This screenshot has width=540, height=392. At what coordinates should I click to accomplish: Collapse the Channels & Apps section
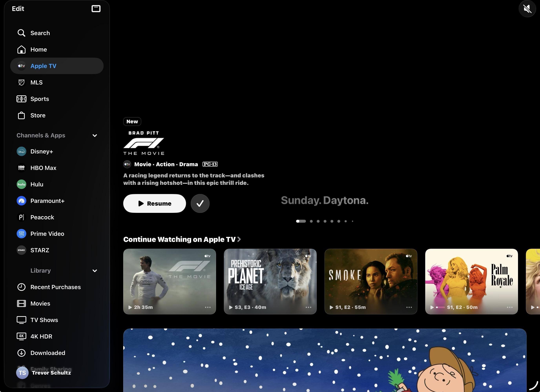point(95,136)
